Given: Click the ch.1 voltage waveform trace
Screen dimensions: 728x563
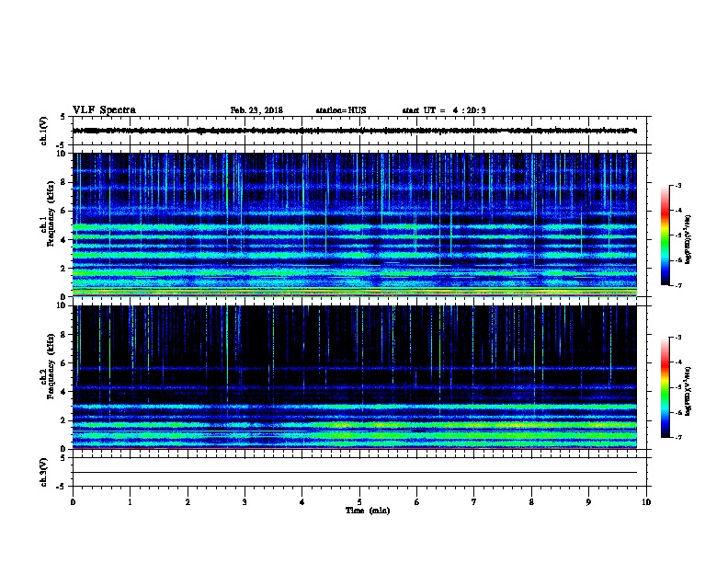Looking at the screenshot, I should (x=355, y=131).
